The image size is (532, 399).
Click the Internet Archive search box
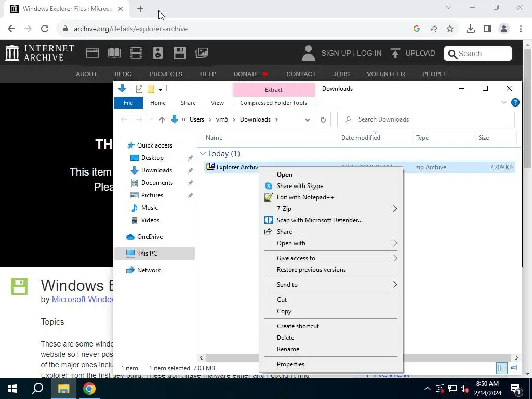point(478,54)
